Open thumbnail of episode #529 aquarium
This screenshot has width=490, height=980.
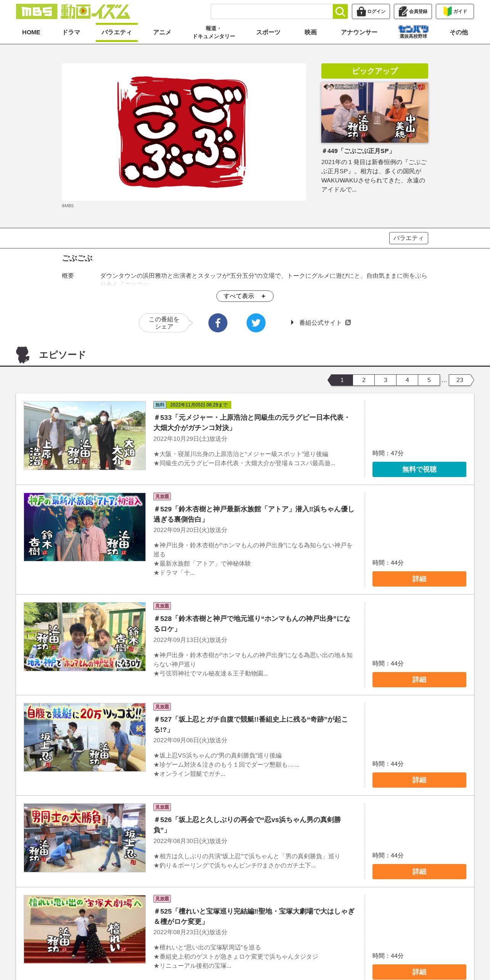pyautogui.click(x=85, y=527)
